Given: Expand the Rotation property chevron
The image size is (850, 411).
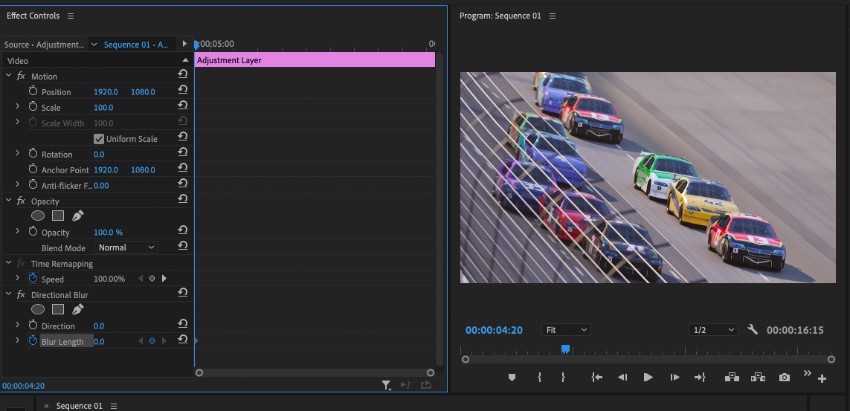Looking at the screenshot, I should coord(17,154).
